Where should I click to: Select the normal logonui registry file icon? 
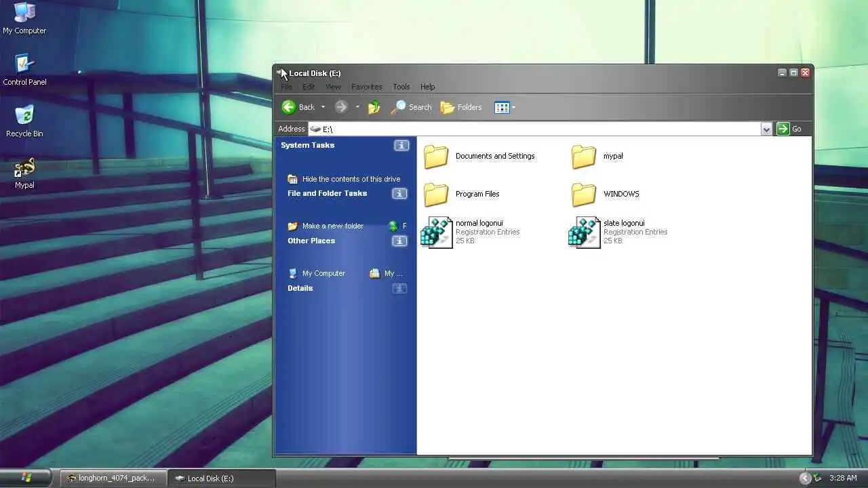tap(436, 232)
